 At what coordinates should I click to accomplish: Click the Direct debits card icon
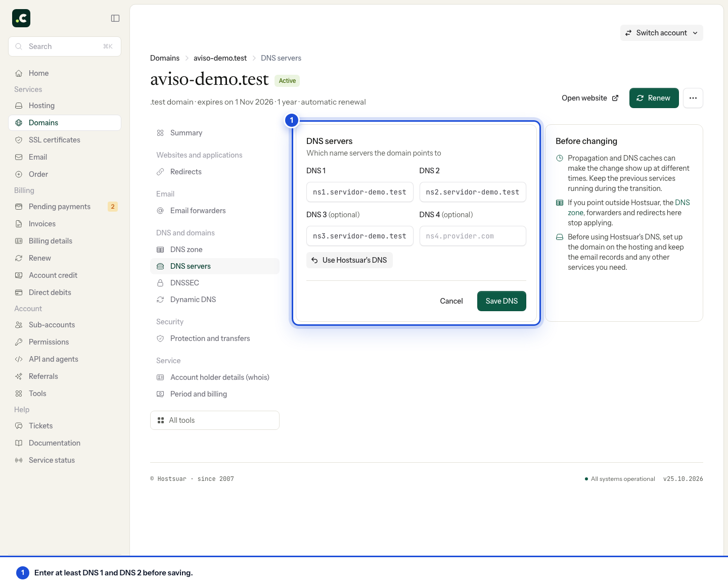click(19, 292)
